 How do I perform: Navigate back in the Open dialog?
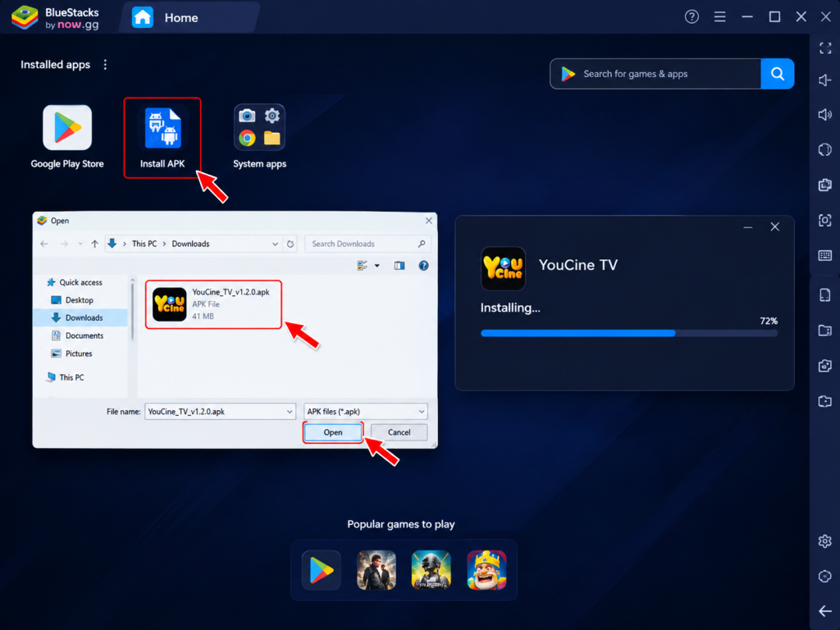pos(44,244)
